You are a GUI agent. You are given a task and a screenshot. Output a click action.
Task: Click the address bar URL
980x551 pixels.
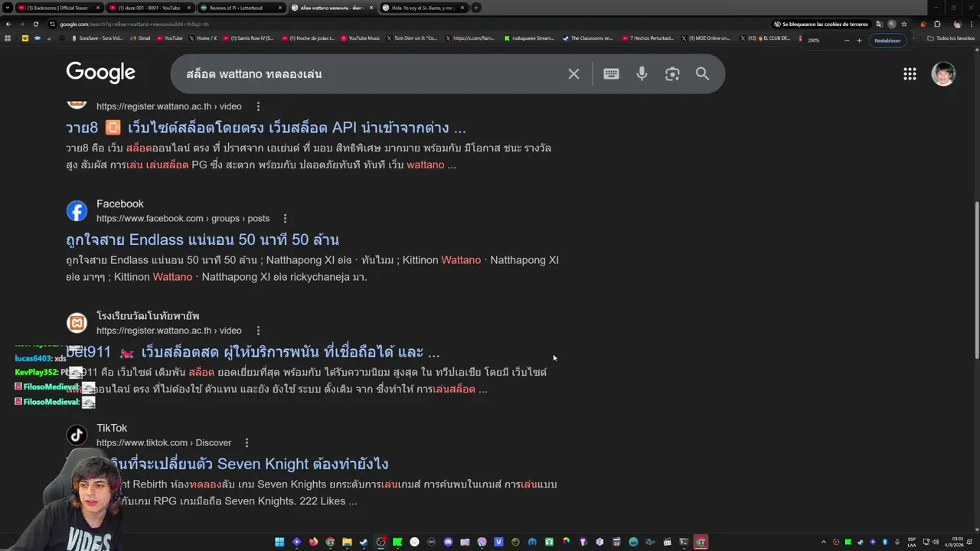pos(134,24)
